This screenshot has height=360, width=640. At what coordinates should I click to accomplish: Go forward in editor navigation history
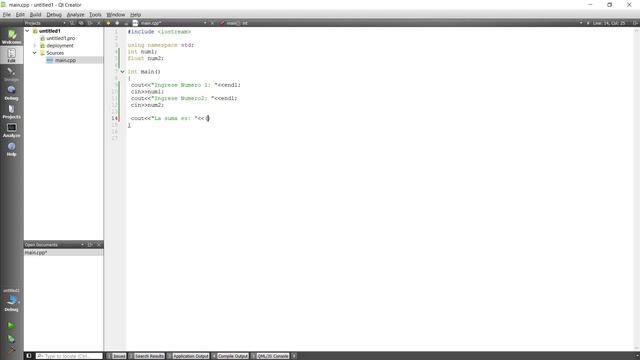click(x=117, y=23)
